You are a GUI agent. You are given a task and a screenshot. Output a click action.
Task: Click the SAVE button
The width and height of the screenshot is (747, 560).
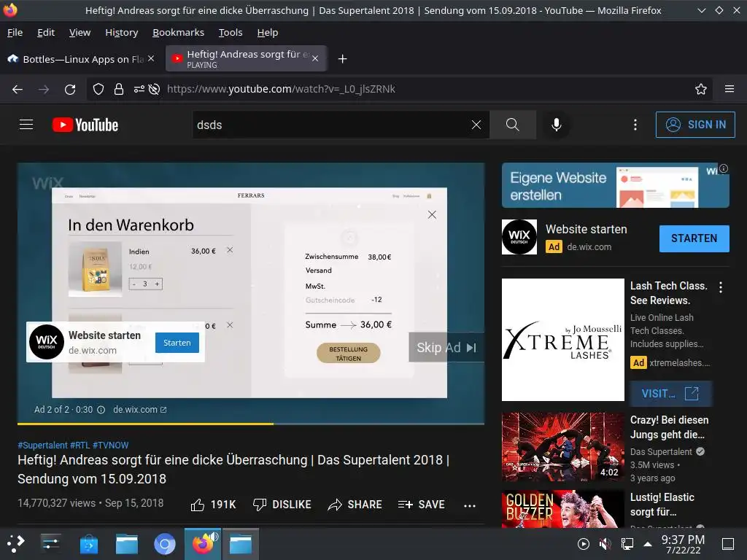coord(421,505)
